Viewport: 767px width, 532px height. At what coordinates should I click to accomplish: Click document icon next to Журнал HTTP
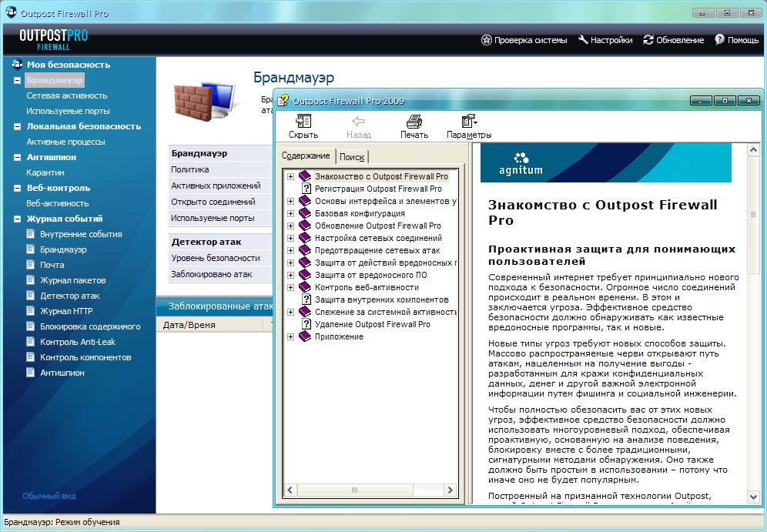coord(31,311)
